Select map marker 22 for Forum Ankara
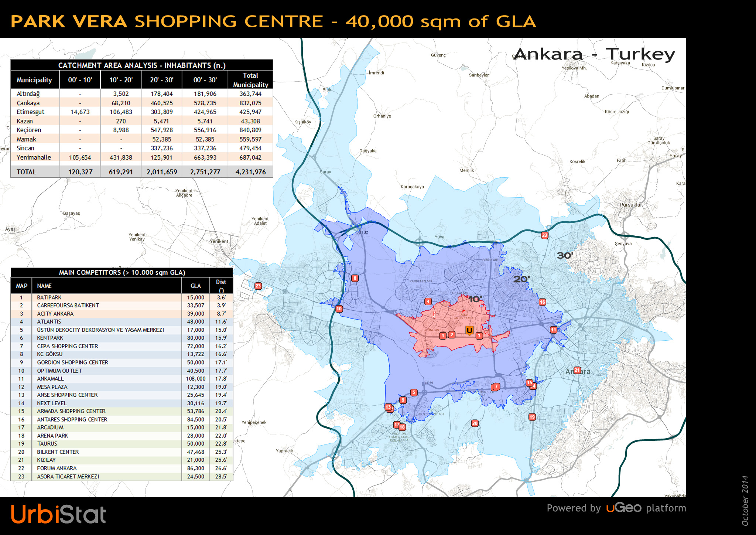Screen dimensions: 756x535 [x=545, y=235]
